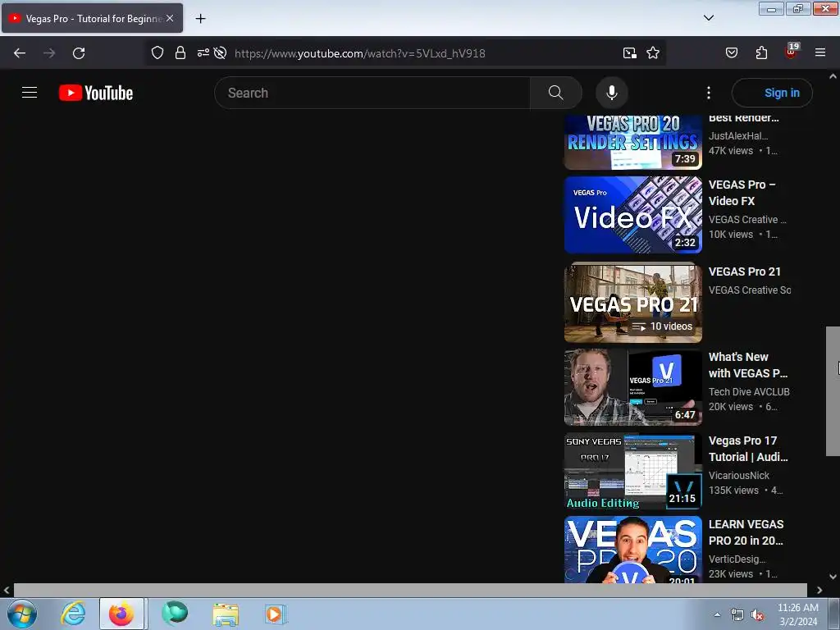Click the blocked autoplay icon in address bar
The image size is (840, 630).
[220, 52]
